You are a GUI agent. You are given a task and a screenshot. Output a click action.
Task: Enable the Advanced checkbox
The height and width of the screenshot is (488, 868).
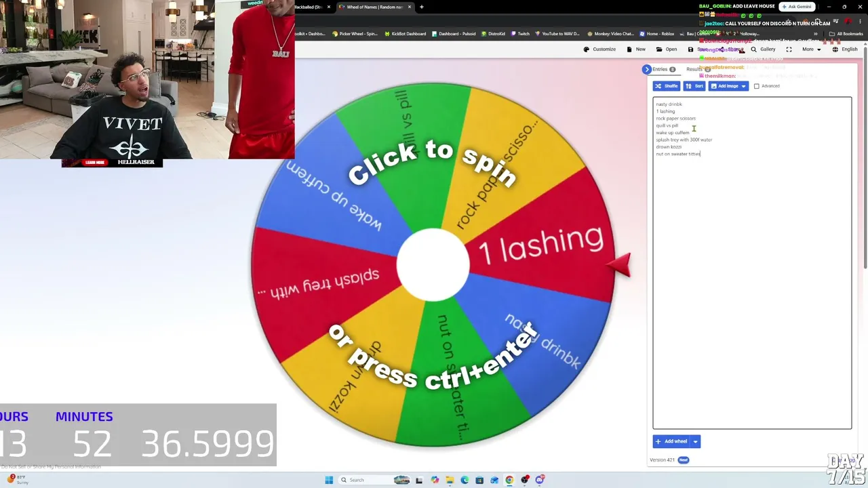(757, 86)
